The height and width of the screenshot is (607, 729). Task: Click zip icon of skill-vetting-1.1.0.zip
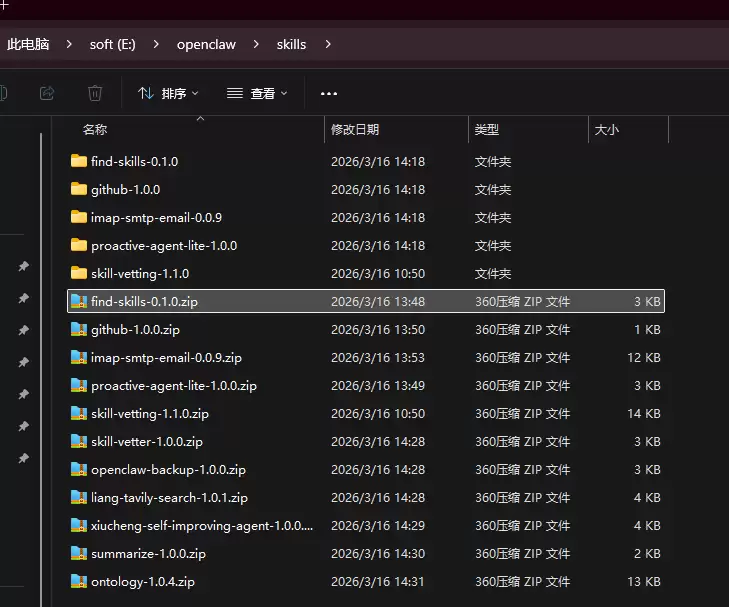pyautogui.click(x=79, y=413)
